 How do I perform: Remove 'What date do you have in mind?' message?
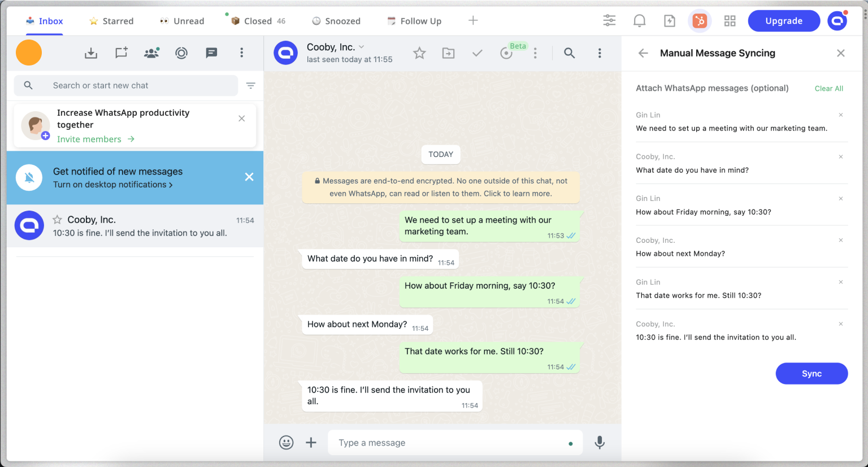(841, 156)
